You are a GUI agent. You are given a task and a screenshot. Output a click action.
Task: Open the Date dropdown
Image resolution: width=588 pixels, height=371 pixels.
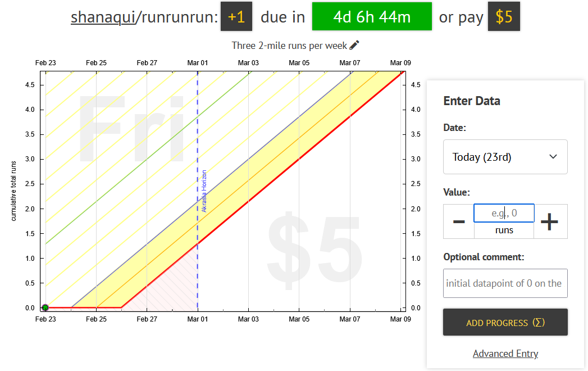click(505, 157)
